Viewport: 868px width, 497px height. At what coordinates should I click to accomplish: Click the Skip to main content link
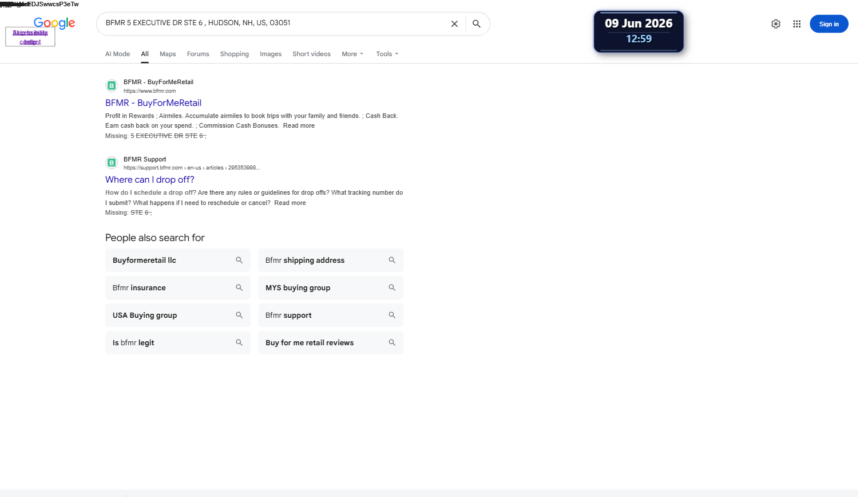pos(30,37)
